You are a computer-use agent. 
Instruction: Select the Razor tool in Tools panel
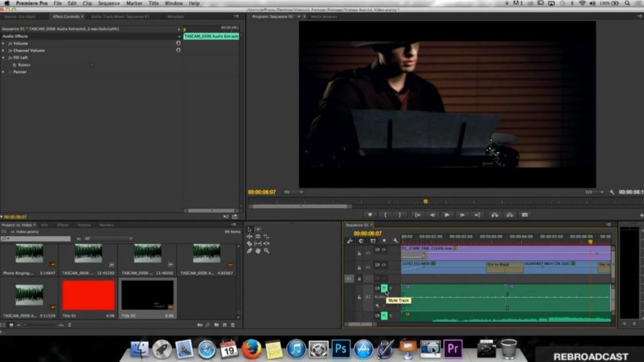coord(249,244)
